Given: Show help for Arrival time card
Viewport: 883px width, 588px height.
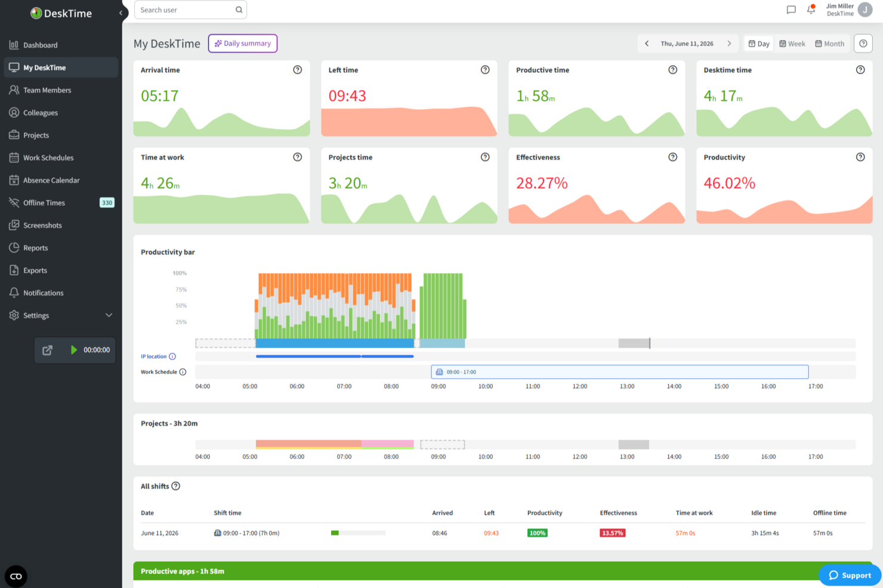Looking at the screenshot, I should click(x=297, y=70).
